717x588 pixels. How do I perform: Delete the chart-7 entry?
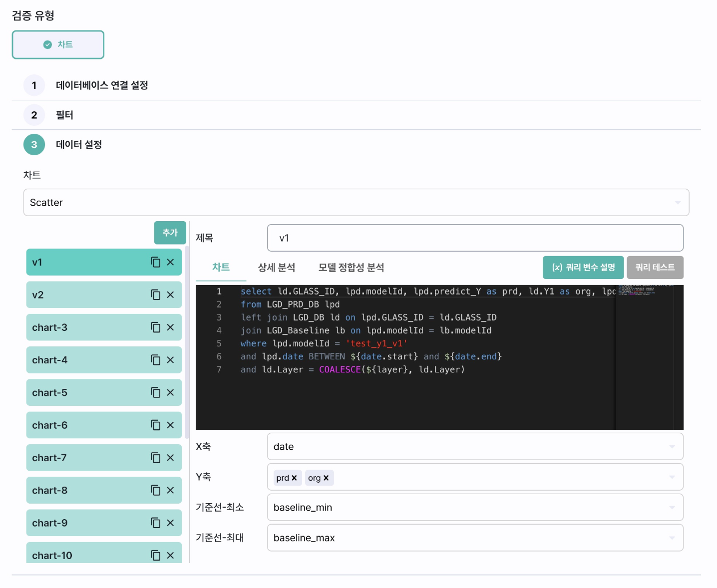tap(170, 458)
